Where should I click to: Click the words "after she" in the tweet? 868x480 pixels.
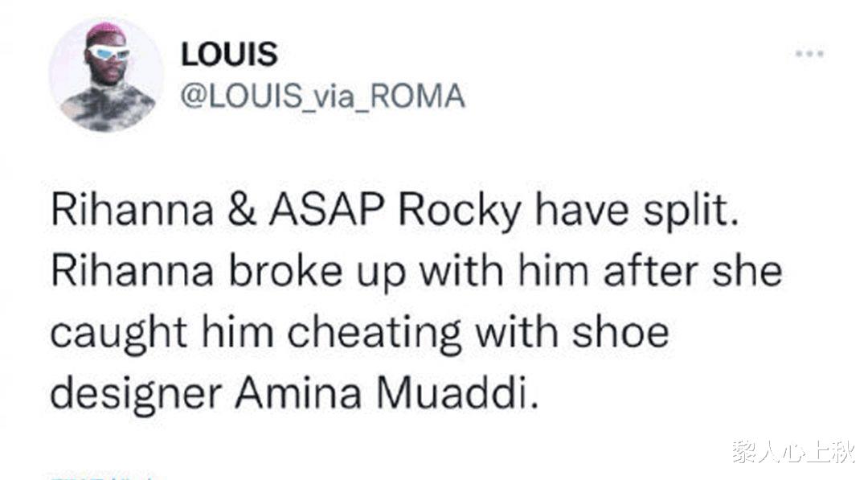[692, 271]
